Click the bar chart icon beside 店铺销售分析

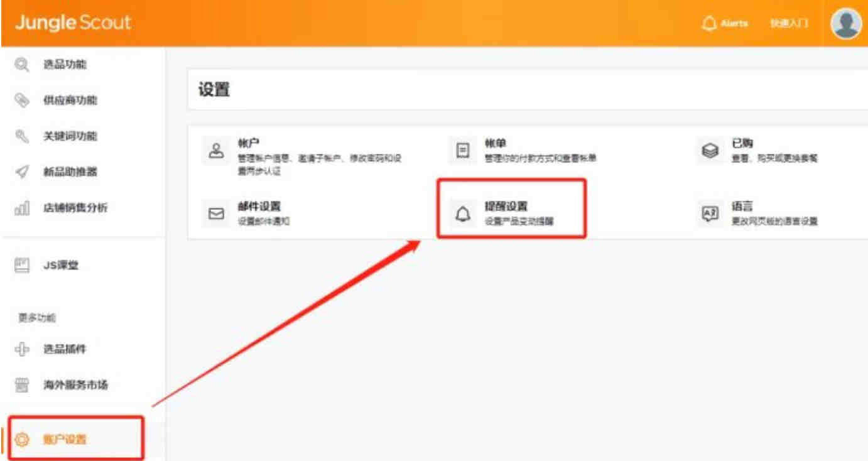pyautogui.click(x=22, y=208)
